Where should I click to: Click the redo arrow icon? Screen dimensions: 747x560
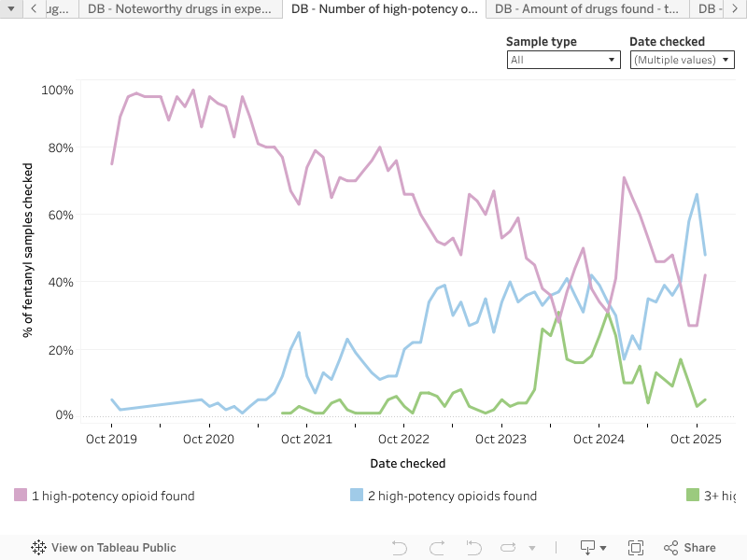coord(436,548)
